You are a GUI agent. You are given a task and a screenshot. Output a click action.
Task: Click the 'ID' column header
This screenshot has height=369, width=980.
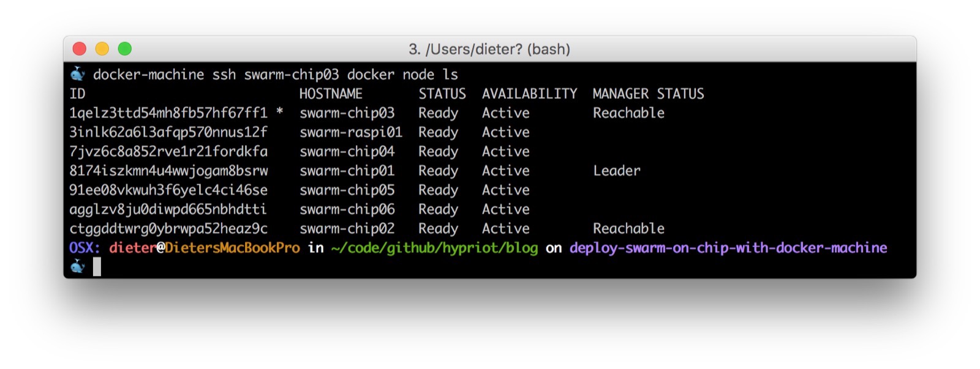pyautogui.click(x=77, y=94)
